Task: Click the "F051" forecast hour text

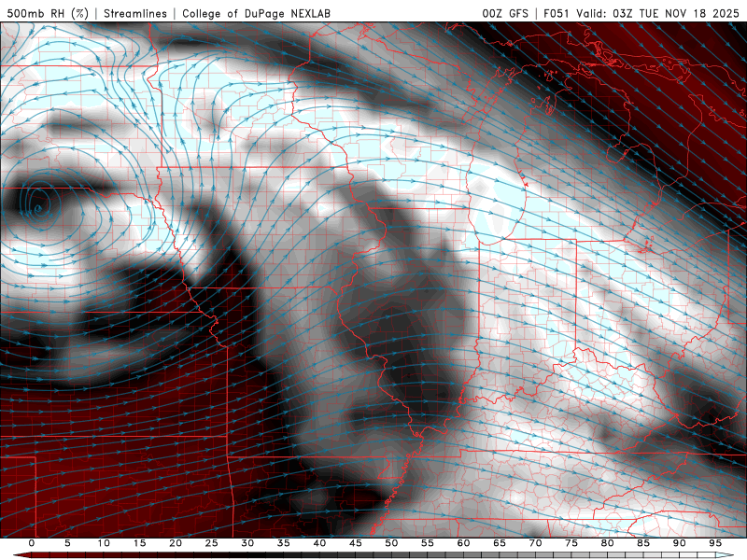Action: 557,13
